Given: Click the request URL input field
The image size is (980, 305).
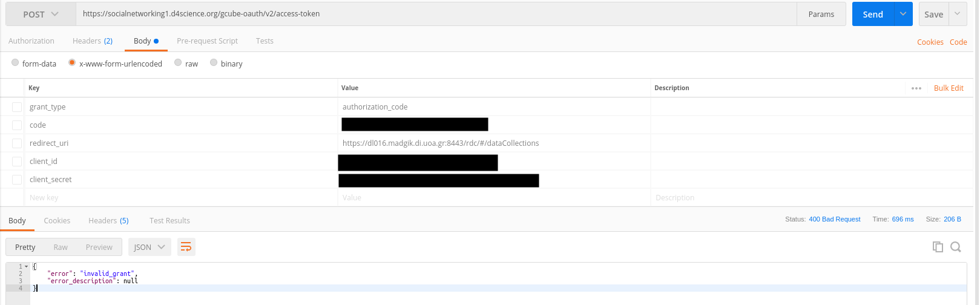Looking at the screenshot, I should pos(436,14).
